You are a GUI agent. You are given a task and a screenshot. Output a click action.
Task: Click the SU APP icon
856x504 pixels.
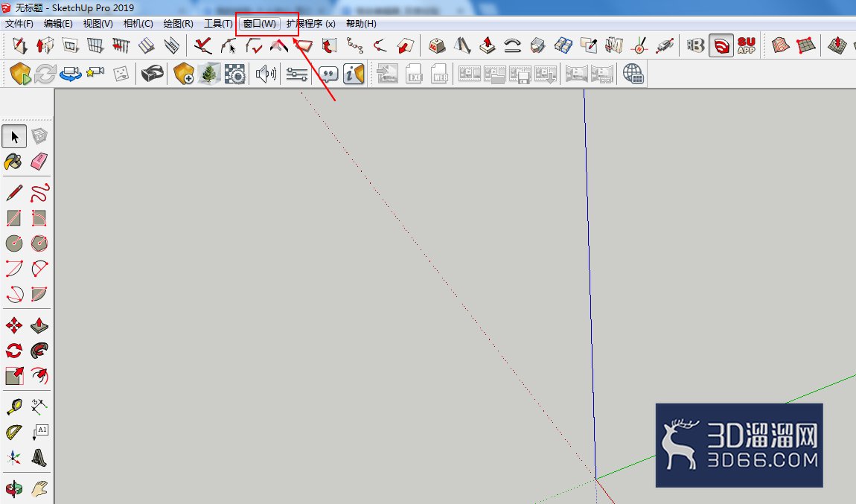coord(747,45)
